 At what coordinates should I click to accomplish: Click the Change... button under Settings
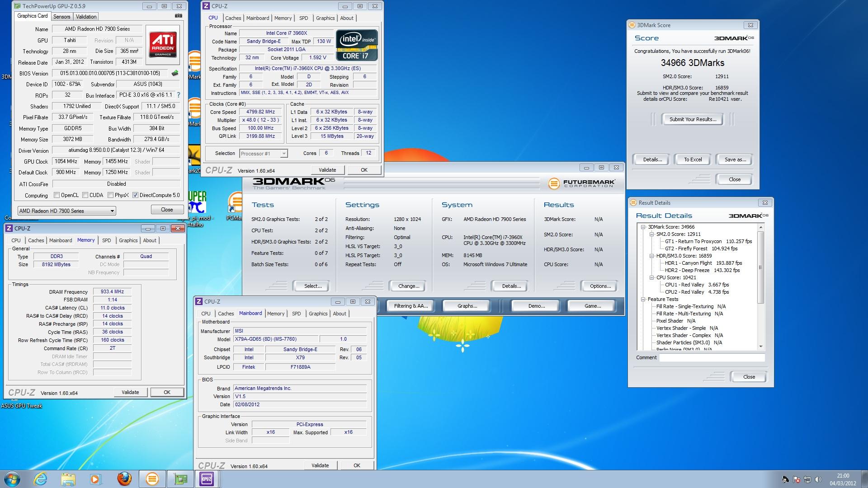[x=409, y=286]
